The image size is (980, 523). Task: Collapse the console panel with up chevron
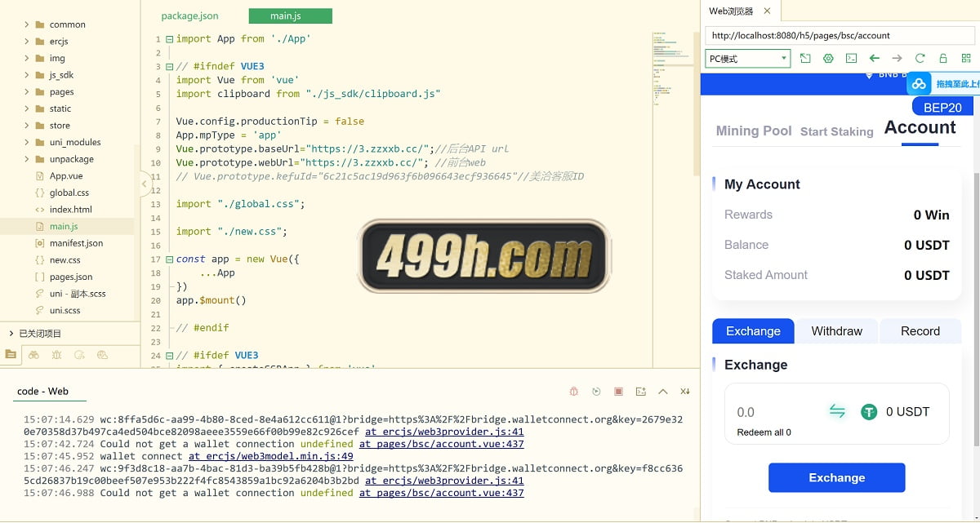point(662,392)
